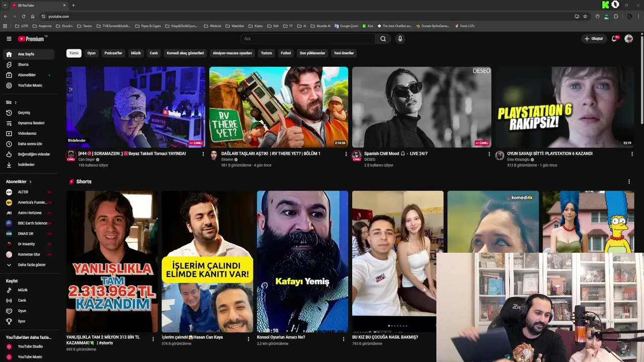This screenshot has width=644, height=362.
Task: Open Chrome tab search dropdown arrow
Action: 5,5
